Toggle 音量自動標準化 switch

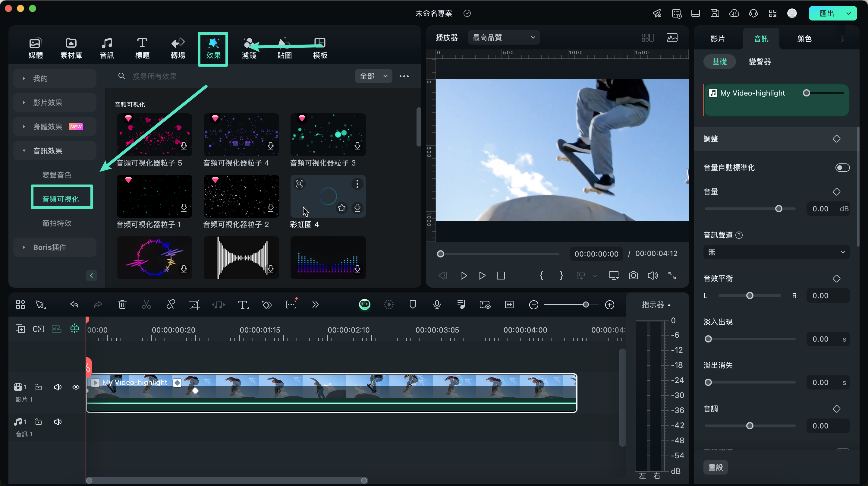coord(842,168)
